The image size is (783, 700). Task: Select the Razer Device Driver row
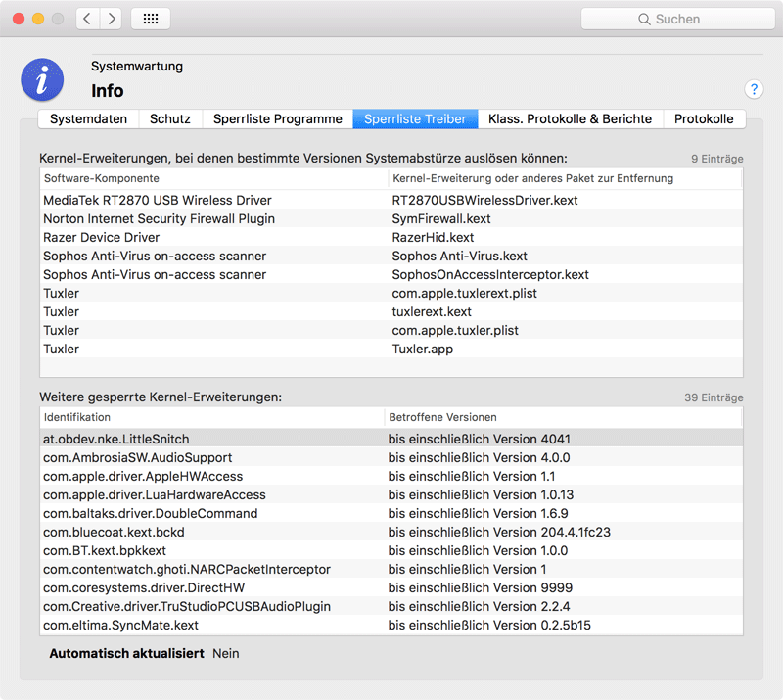click(x=391, y=237)
